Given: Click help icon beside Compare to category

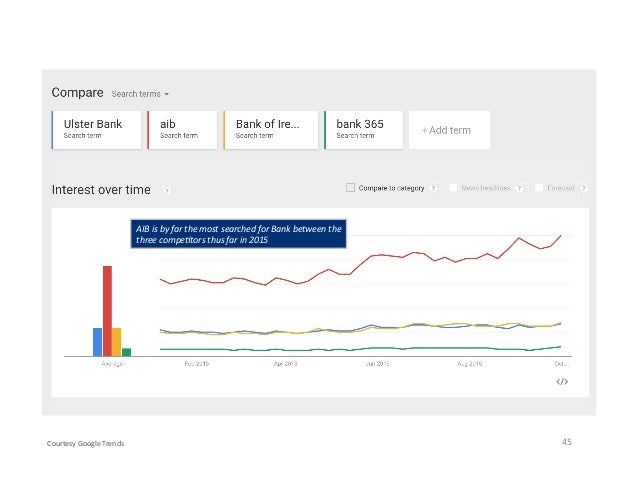Looking at the screenshot, I should (x=433, y=187).
